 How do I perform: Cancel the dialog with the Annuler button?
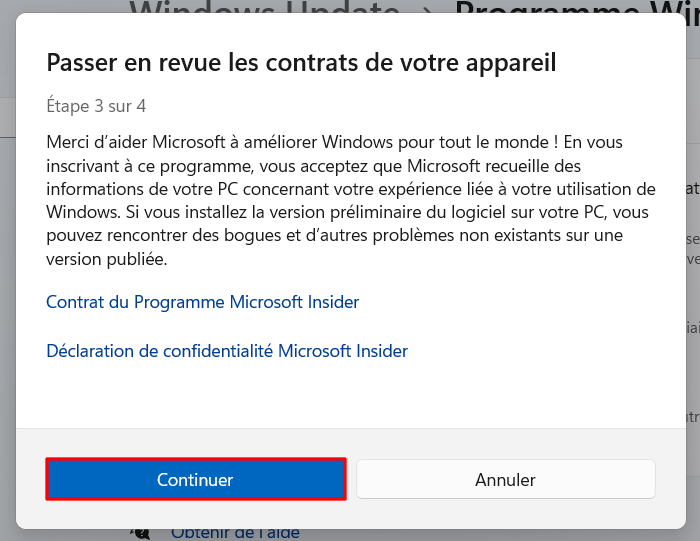505,479
